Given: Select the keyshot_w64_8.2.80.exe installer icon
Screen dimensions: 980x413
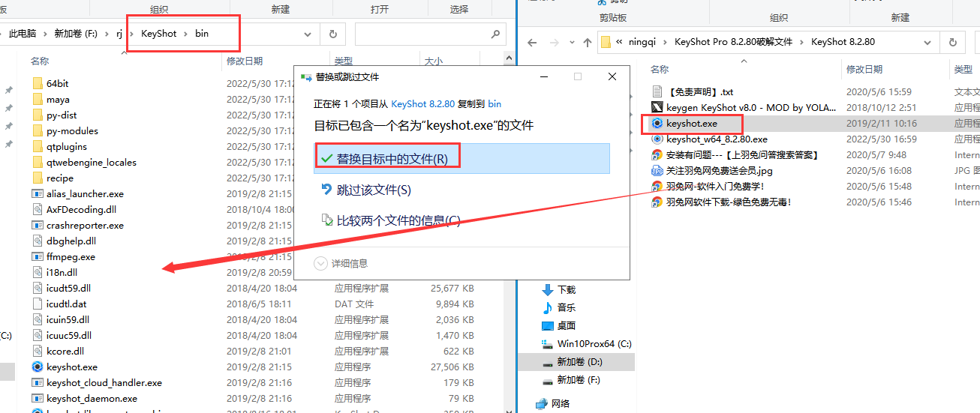Looking at the screenshot, I should click(x=657, y=139).
